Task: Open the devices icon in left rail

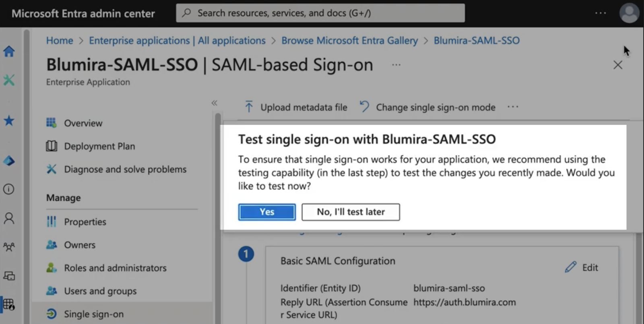Action: [x=9, y=276]
